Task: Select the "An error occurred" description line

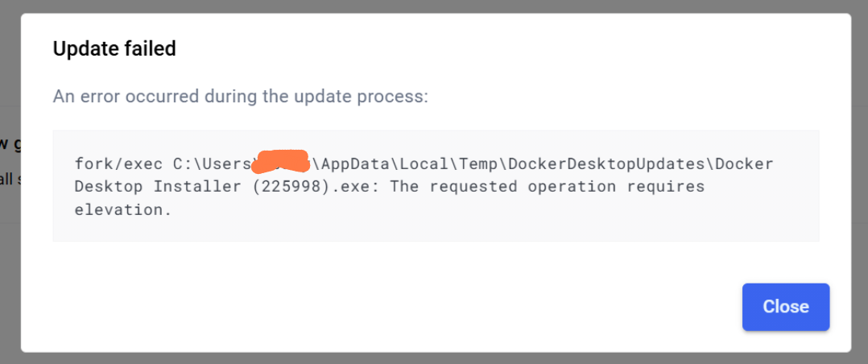Action: (x=241, y=97)
